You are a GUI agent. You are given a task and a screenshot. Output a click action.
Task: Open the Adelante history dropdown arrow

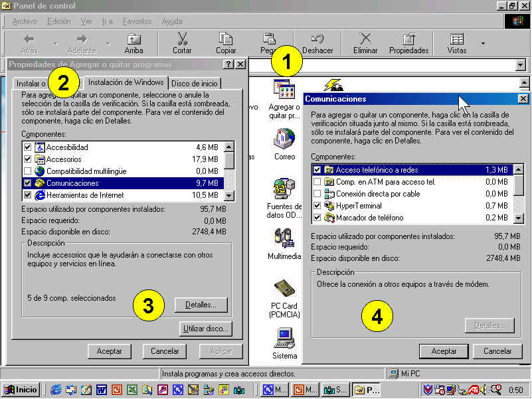pyautogui.click(x=108, y=44)
